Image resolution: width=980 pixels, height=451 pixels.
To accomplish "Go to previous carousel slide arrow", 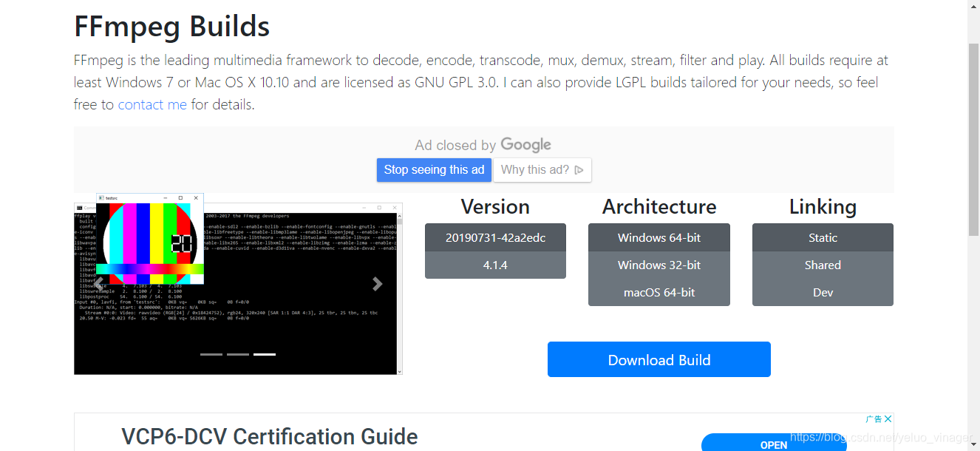I will click(99, 284).
